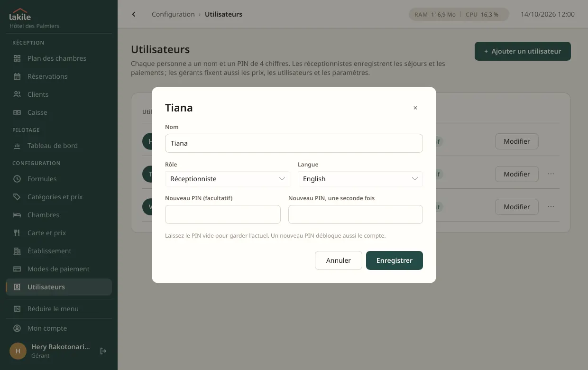Click the lakile logo
The image size is (588, 370).
[20, 15]
